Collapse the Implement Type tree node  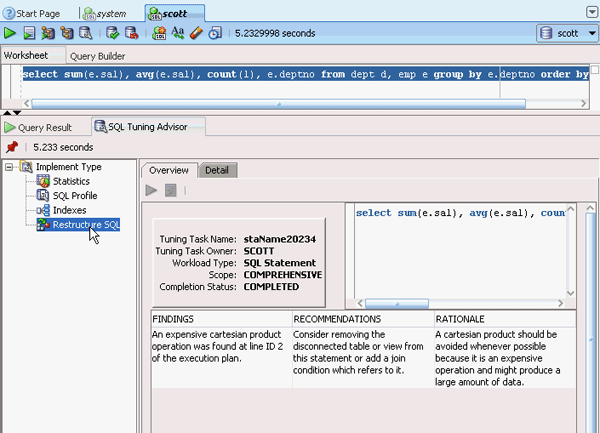(10, 167)
